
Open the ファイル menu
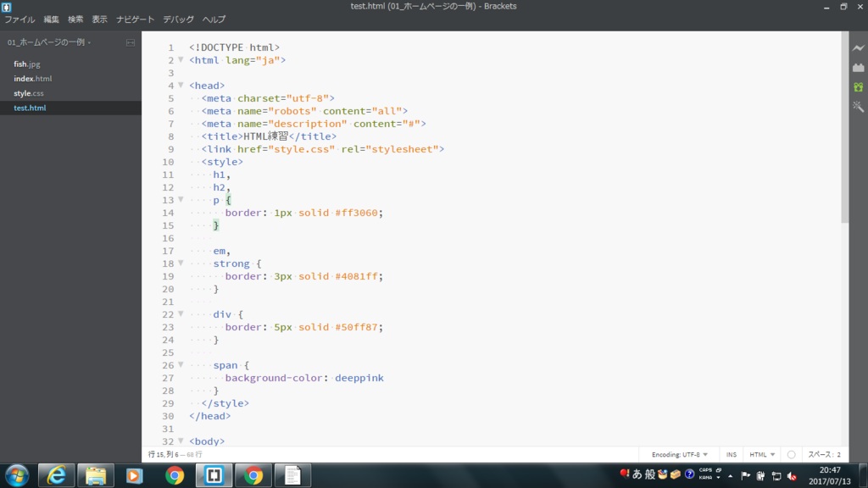[x=20, y=19]
